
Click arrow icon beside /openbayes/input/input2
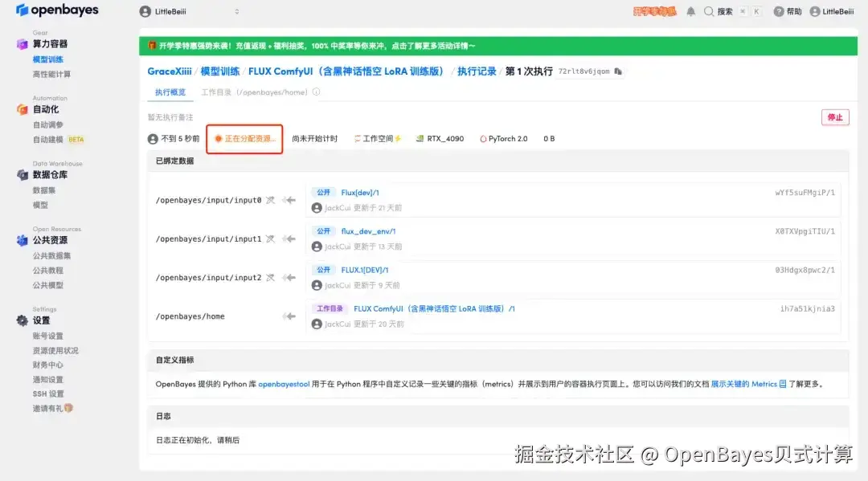tap(289, 278)
